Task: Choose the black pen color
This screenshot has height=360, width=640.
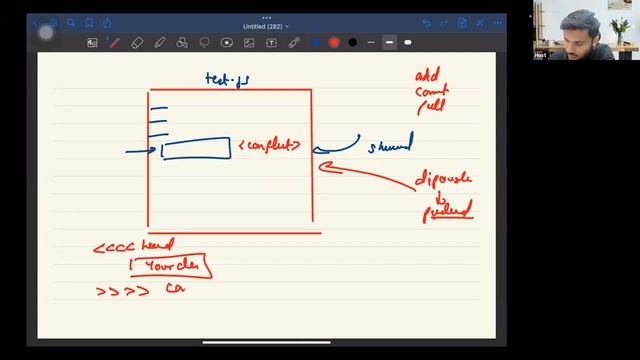Action: (x=353, y=42)
